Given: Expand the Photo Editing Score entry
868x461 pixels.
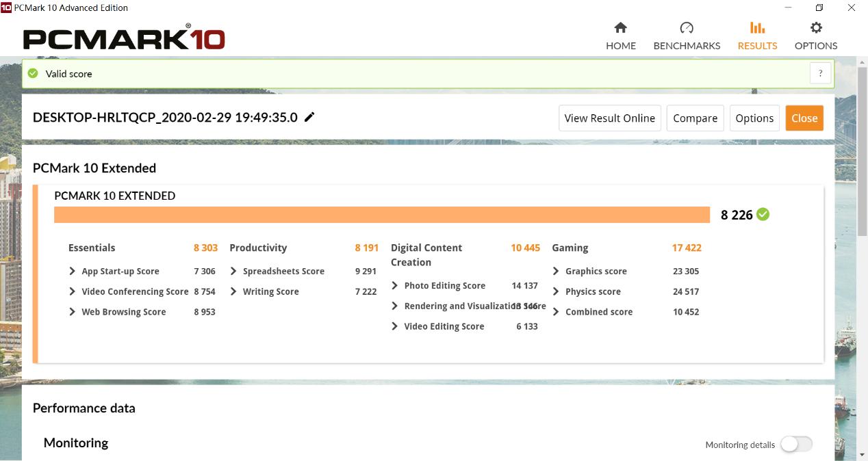Looking at the screenshot, I should tap(394, 285).
